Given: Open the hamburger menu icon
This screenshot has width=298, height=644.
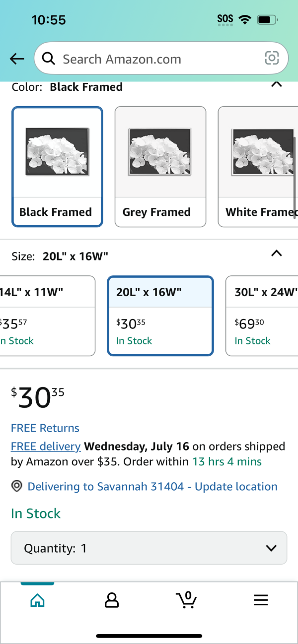Looking at the screenshot, I should coord(261,600).
